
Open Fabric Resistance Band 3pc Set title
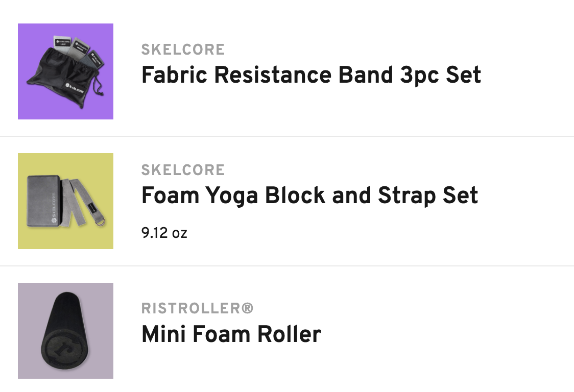click(311, 75)
